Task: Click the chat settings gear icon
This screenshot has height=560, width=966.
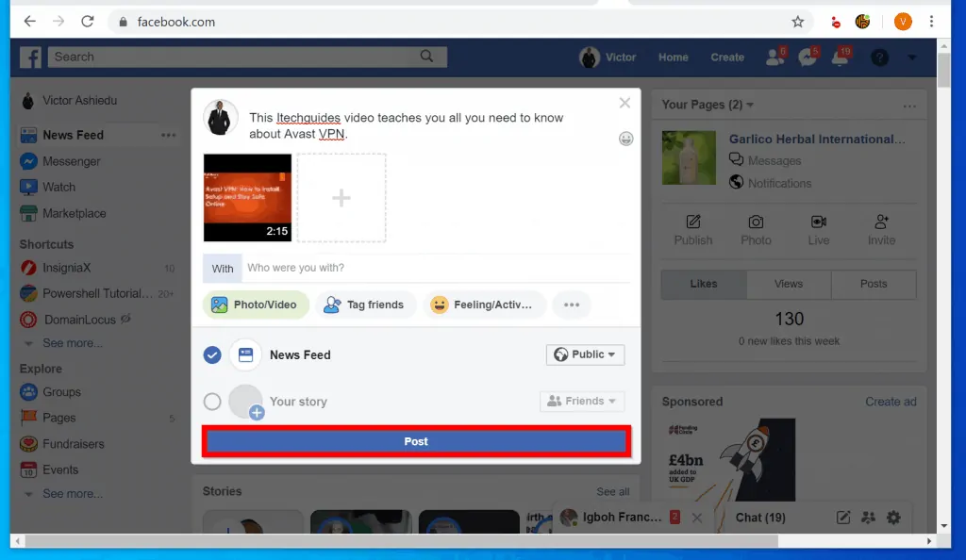Action: click(892, 518)
